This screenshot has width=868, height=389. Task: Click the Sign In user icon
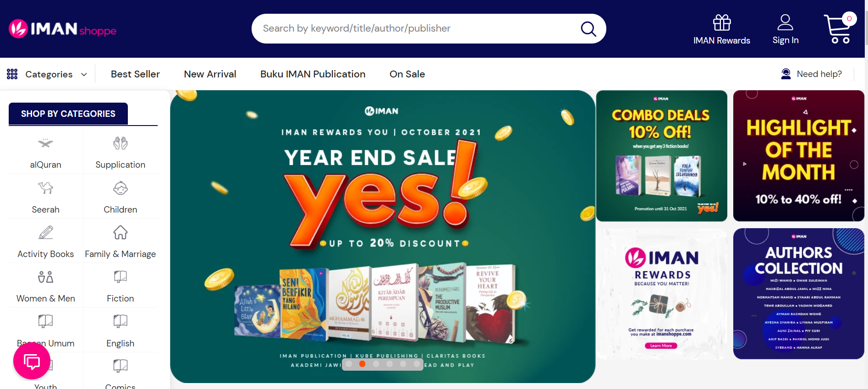click(785, 22)
